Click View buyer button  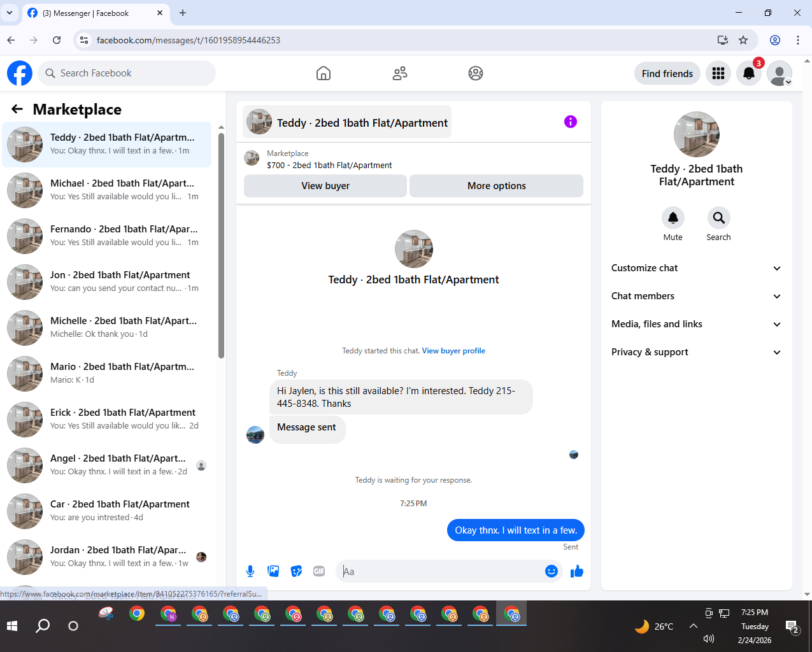click(325, 186)
